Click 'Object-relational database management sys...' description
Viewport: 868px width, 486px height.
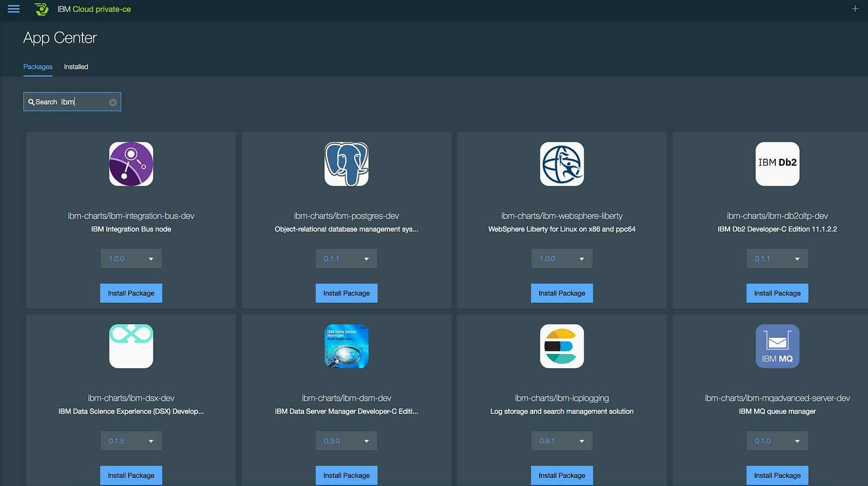click(347, 229)
